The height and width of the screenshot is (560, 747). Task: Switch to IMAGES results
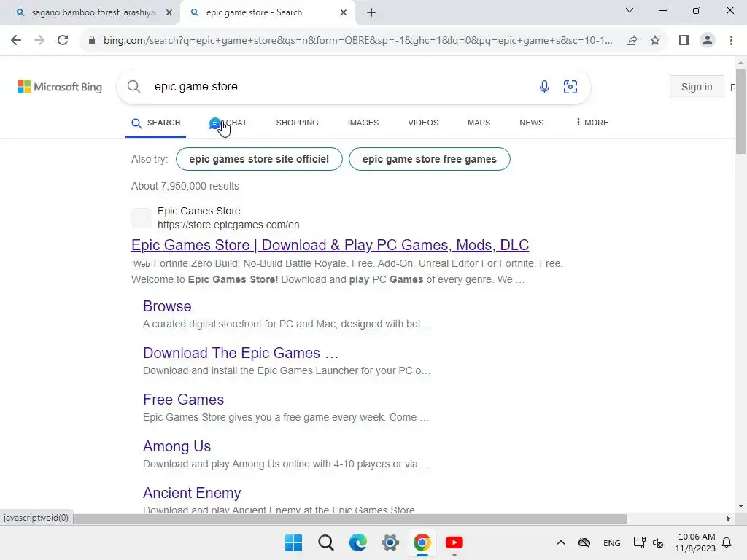[x=363, y=122]
